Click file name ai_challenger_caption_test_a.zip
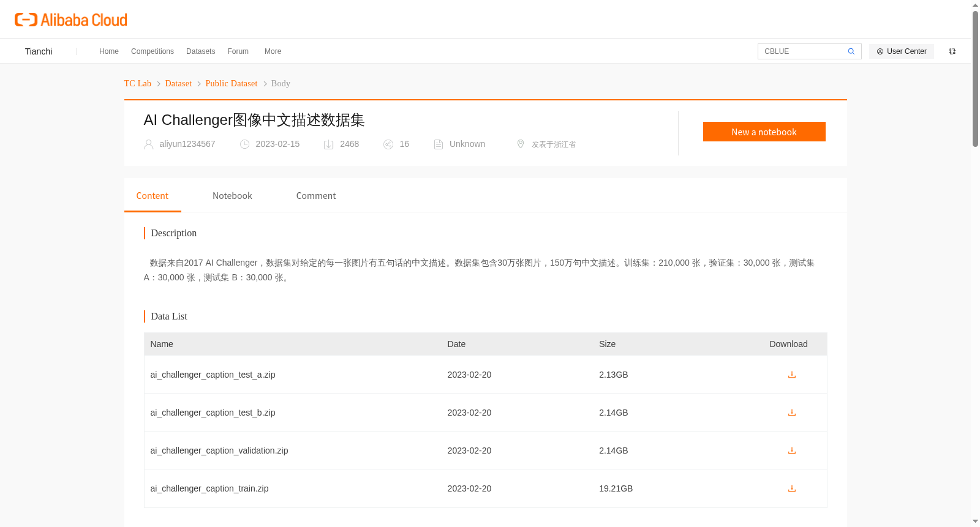Screen dimensions: 980x527 213,375
